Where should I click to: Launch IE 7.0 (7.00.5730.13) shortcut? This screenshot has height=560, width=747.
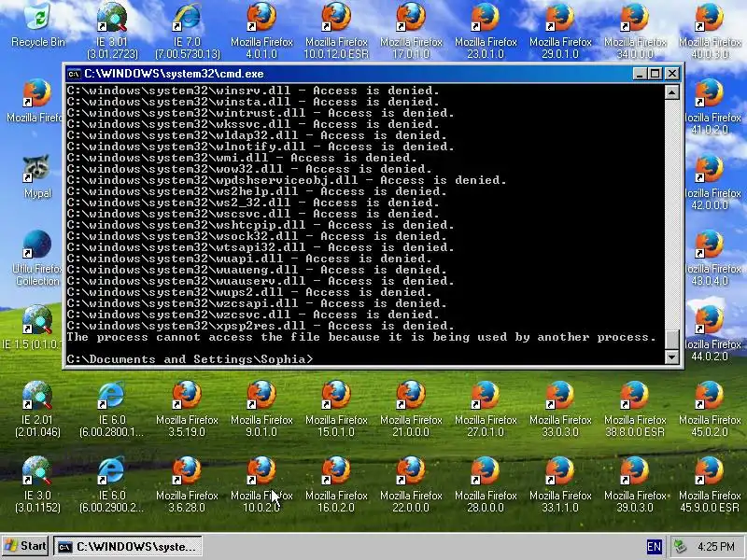tap(188, 31)
